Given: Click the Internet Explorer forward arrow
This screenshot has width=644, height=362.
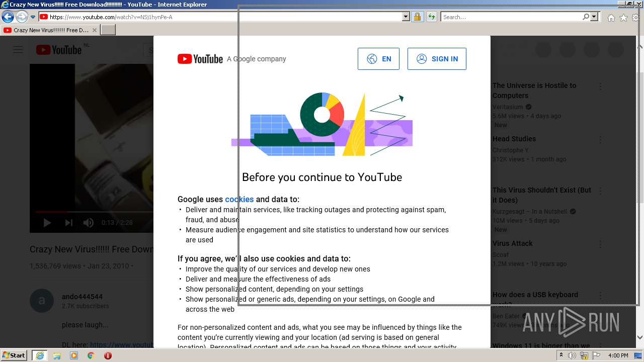Looking at the screenshot, I should click(x=21, y=17).
